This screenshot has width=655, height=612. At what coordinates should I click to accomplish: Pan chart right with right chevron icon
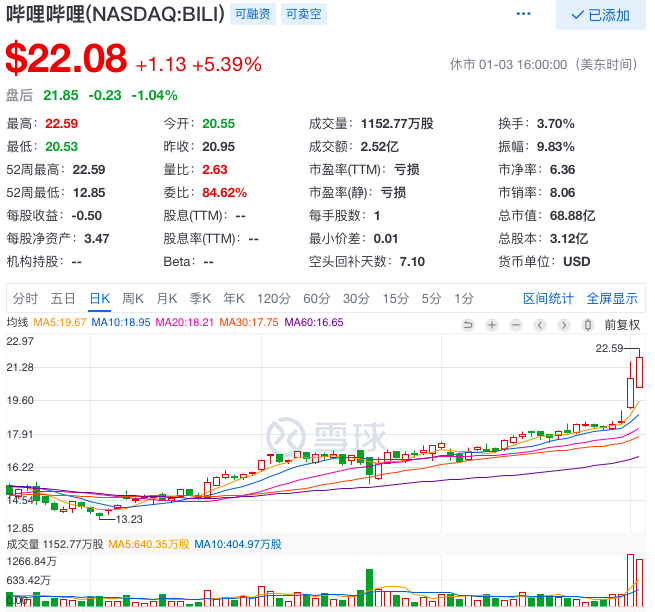(x=564, y=325)
